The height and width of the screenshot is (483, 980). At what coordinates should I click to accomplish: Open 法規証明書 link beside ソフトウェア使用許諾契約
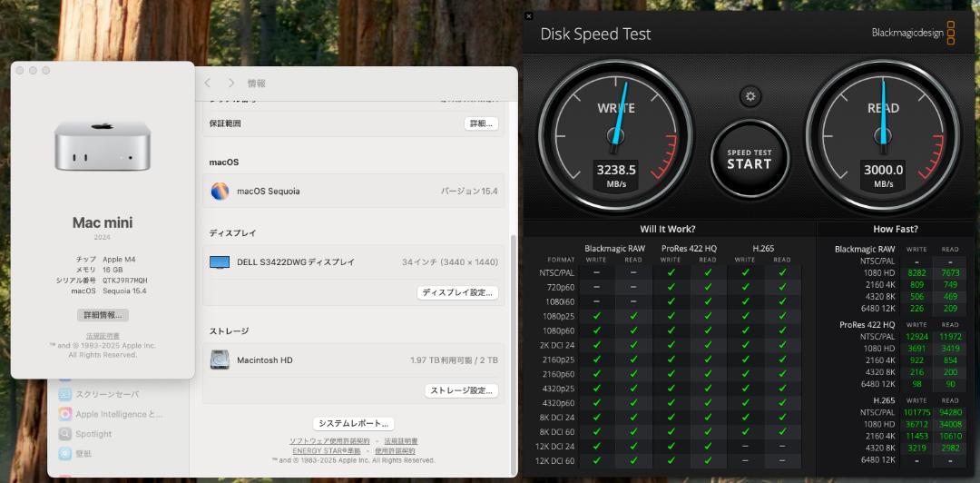point(401,441)
